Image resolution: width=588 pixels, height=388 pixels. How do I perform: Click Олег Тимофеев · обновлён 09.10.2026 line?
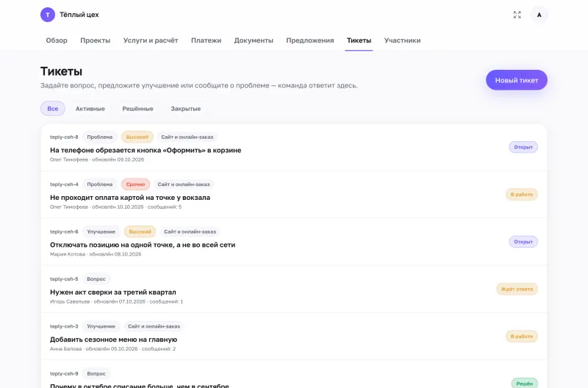tap(97, 159)
